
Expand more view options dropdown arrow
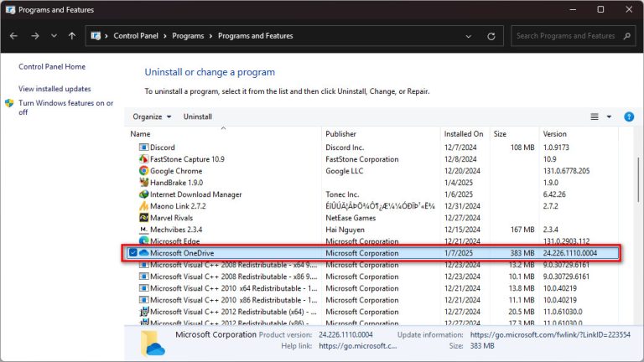[609, 117]
